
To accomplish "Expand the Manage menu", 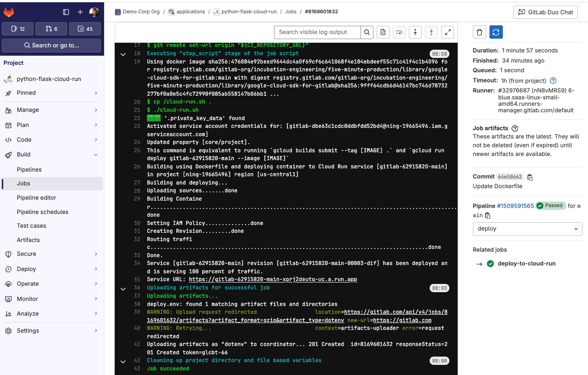I will tap(51, 110).
